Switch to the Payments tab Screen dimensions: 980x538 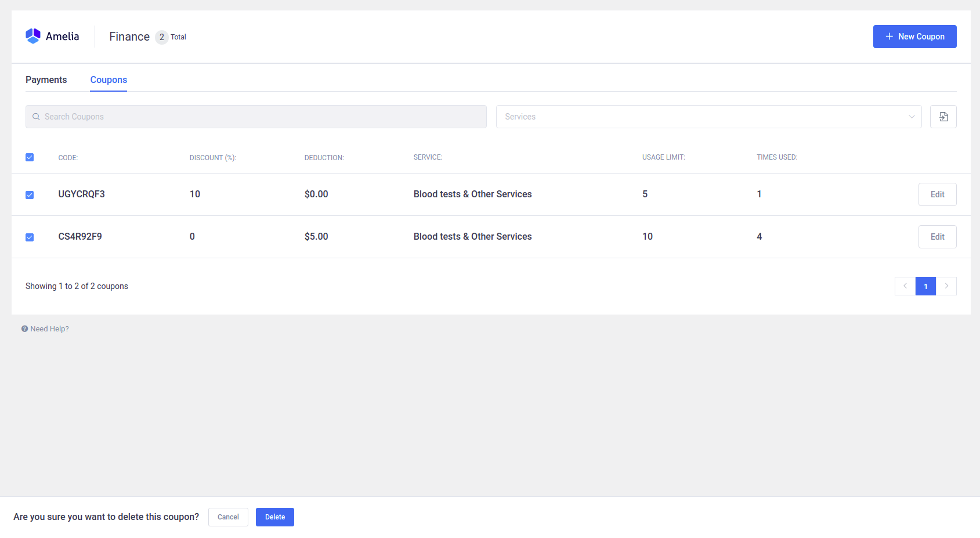pos(46,80)
